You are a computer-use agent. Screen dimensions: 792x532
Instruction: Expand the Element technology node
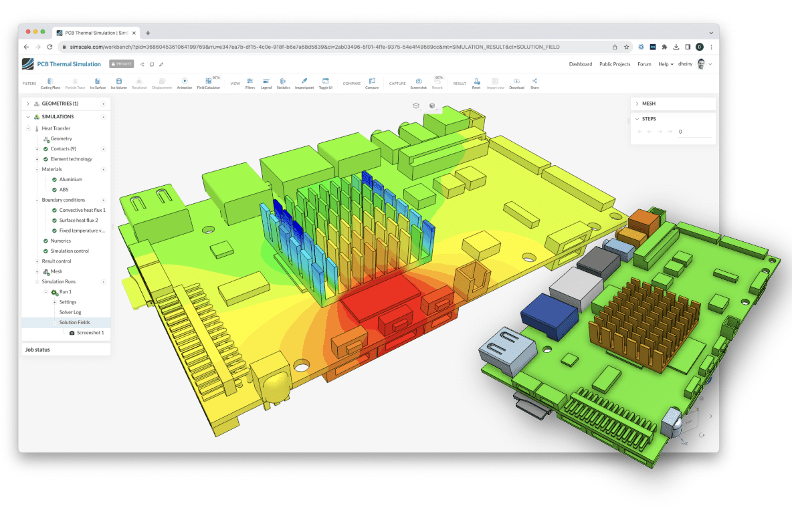37,159
